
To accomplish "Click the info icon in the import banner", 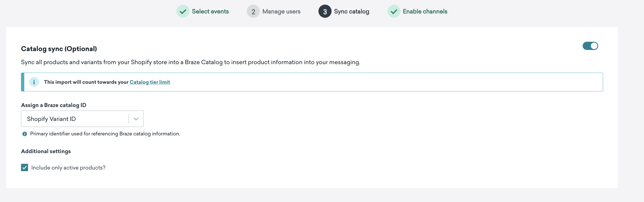I will coord(34,82).
